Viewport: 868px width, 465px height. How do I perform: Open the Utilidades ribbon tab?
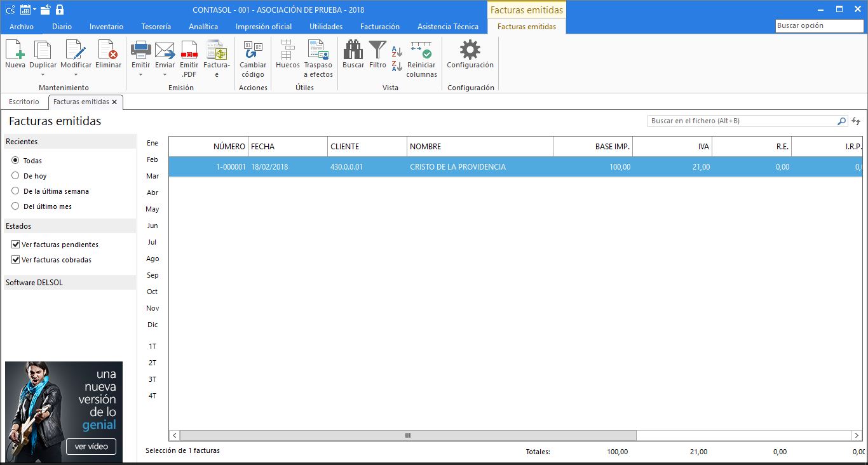pyautogui.click(x=326, y=27)
